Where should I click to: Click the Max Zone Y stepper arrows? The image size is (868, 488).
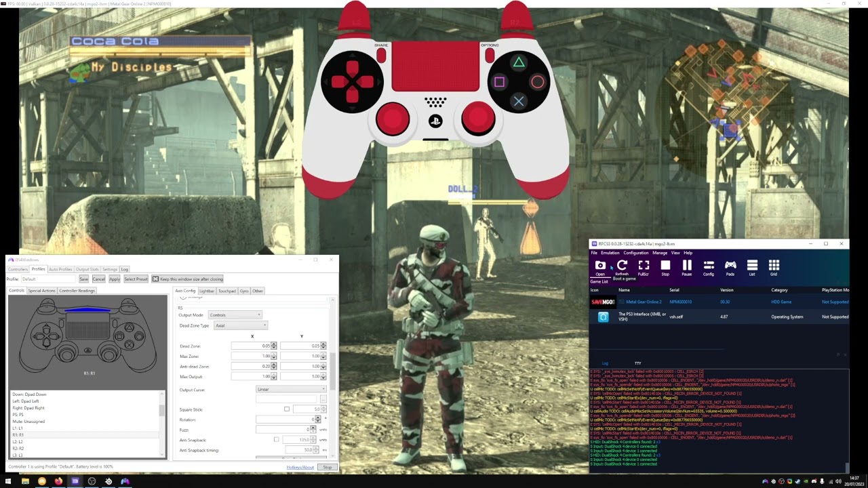[x=323, y=356]
